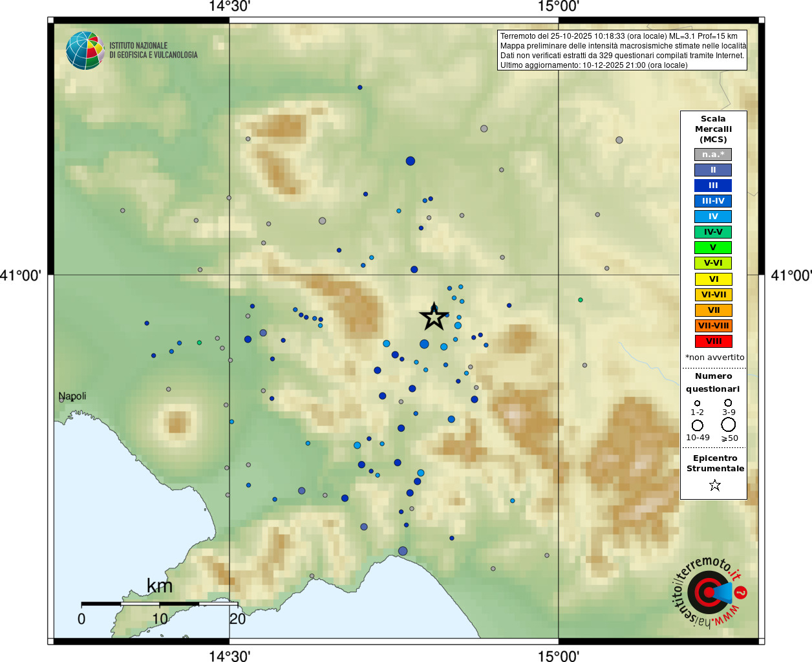Viewport: 812px width, 662px height.
Task: Click the haisentitoilterremoto.it circular logo
Action: coord(710,592)
